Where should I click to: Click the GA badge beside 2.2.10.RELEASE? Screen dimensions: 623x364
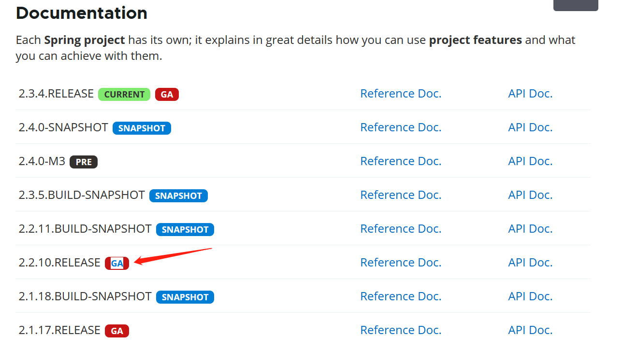[117, 264]
